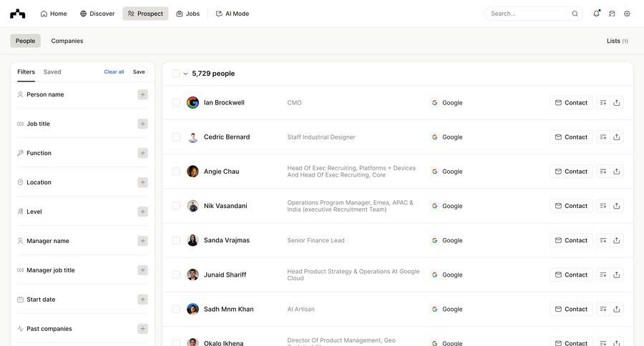Select the Filters tab
This screenshot has height=346, width=644.
click(26, 71)
